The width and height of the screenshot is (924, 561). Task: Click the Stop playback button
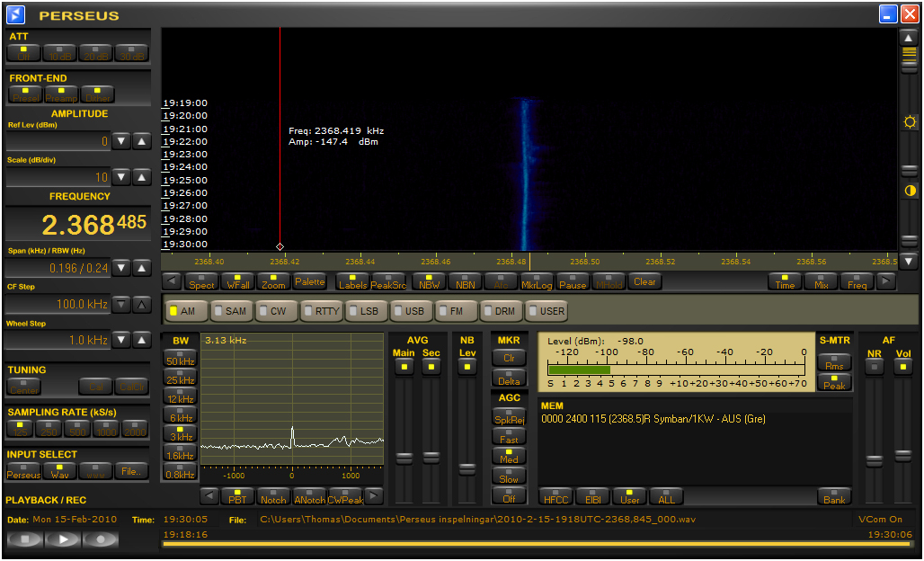(25, 539)
